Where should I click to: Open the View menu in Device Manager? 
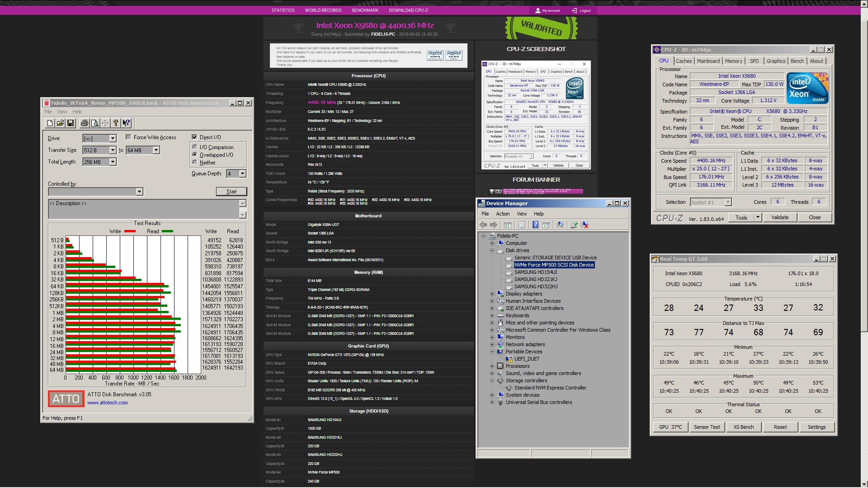click(x=522, y=214)
